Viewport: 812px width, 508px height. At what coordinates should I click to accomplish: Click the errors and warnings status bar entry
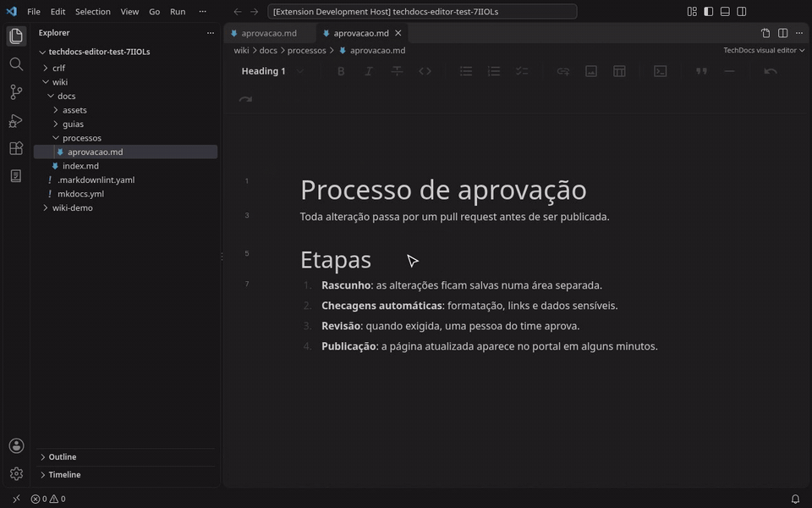pyautogui.click(x=48, y=500)
